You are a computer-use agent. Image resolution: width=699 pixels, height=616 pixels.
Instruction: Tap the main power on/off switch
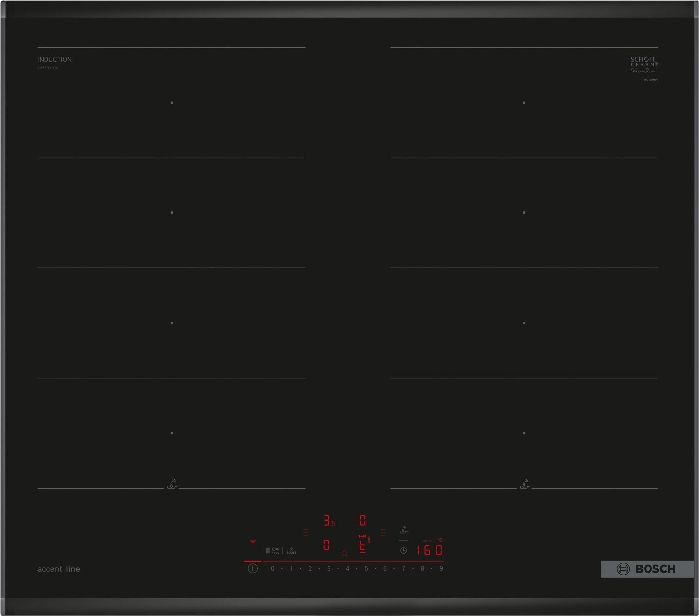[x=253, y=568]
